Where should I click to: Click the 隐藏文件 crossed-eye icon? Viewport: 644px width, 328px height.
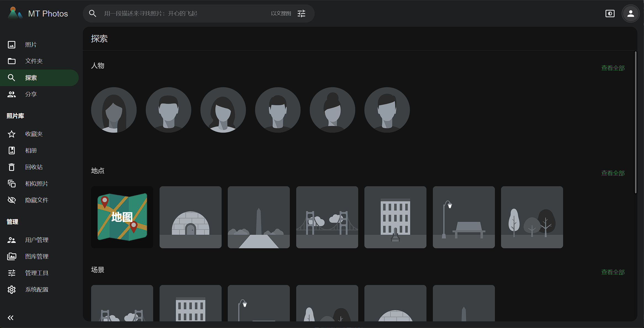[x=12, y=200]
